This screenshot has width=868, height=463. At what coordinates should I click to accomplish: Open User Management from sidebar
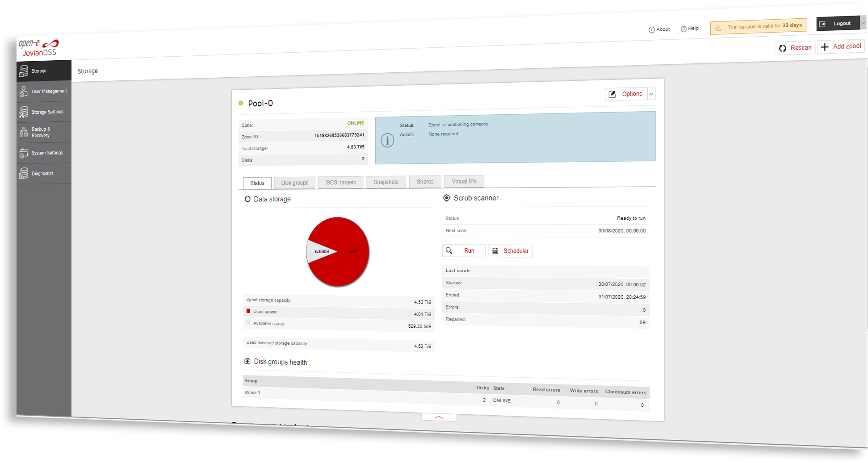44,92
